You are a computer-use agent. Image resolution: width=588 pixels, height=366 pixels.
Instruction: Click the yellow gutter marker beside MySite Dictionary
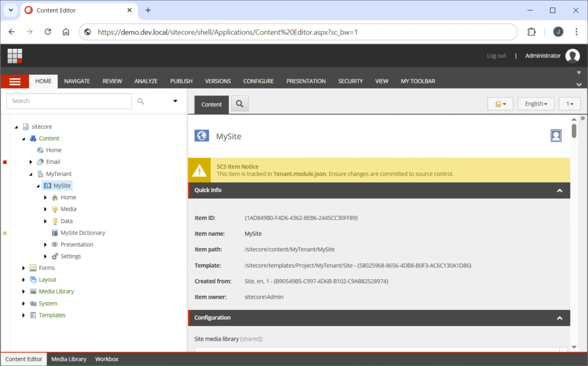(x=5, y=233)
